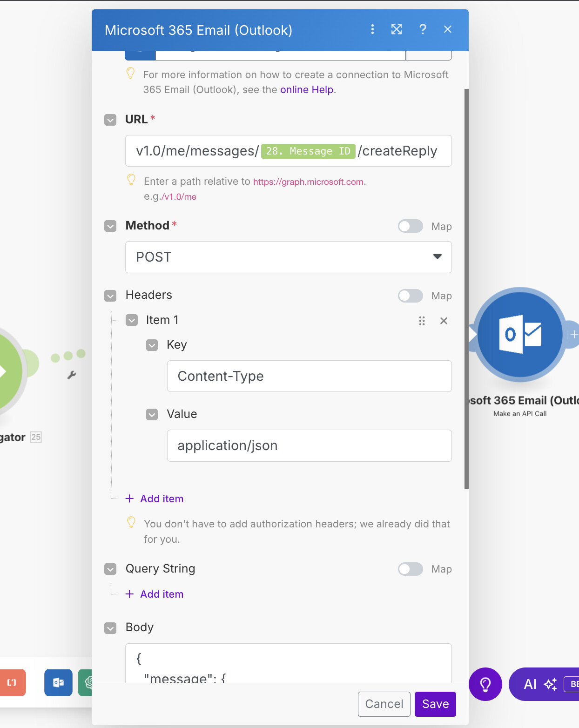Toggle Map switch for Query String

coord(411,569)
